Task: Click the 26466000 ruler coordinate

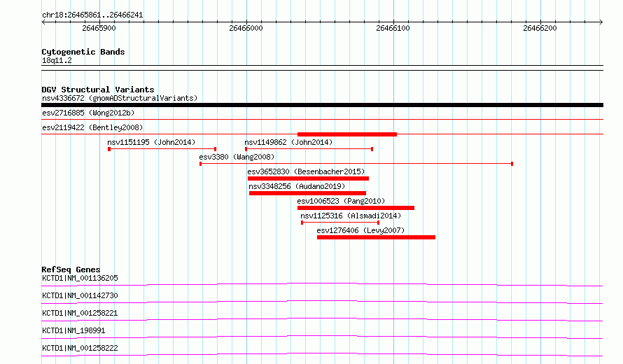Action: [x=246, y=28]
